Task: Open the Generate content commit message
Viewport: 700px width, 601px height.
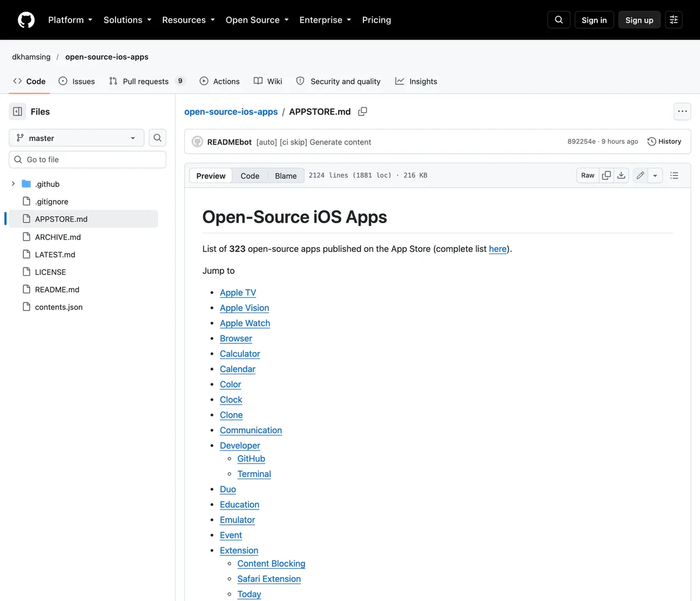Action: pyautogui.click(x=314, y=142)
